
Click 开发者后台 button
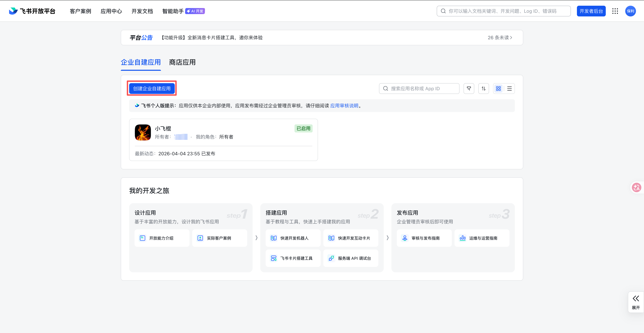pyautogui.click(x=591, y=11)
